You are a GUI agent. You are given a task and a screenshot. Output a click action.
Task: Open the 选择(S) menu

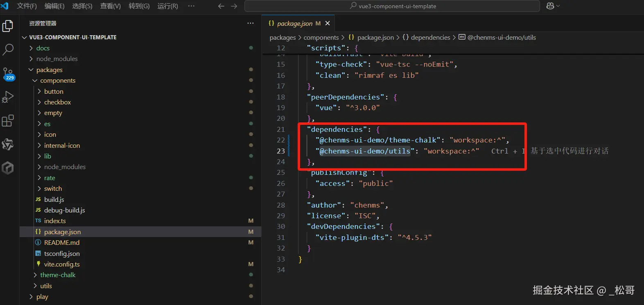[82, 6]
